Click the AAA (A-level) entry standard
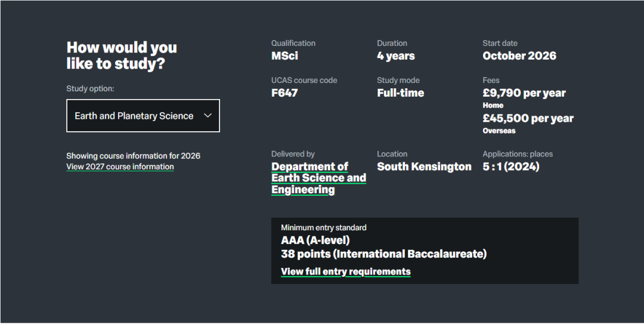Image resolution: width=644 pixels, height=324 pixels. pyautogui.click(x=315, y=240)
